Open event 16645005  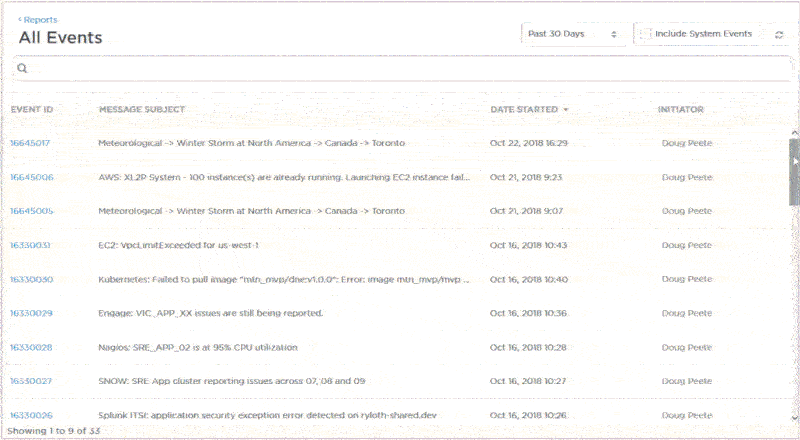[32, 211]
